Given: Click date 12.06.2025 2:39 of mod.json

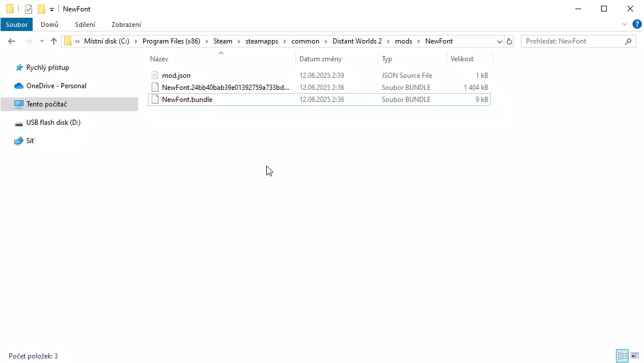Looking at the screenshot, I should [x=322, y=76].
